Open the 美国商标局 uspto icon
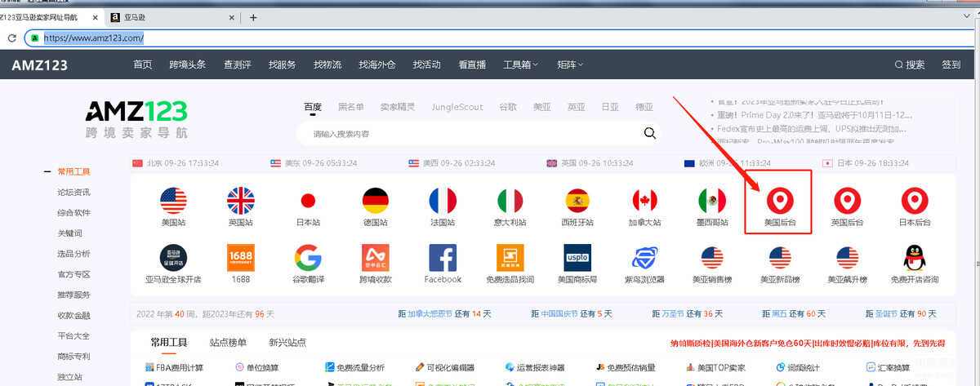The width and height of the screenshot is (980, 386). pos(577,259)
